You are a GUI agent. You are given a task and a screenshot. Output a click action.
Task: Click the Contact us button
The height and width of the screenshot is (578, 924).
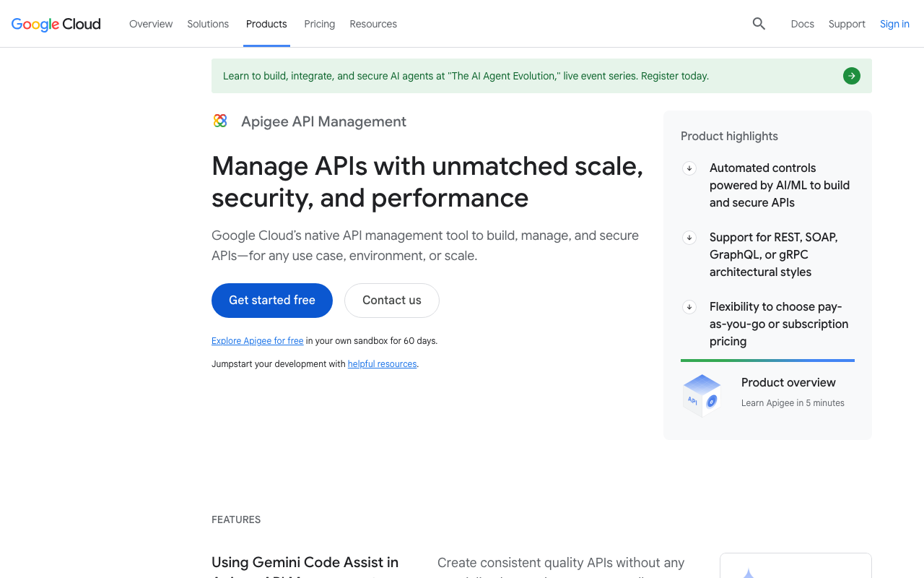coord(392,301)
